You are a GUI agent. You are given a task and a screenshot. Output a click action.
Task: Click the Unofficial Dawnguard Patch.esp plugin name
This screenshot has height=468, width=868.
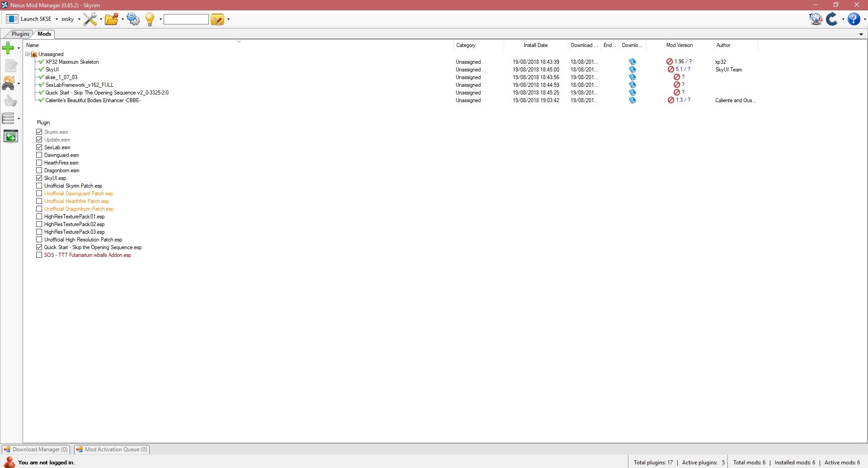pos(79,194)
